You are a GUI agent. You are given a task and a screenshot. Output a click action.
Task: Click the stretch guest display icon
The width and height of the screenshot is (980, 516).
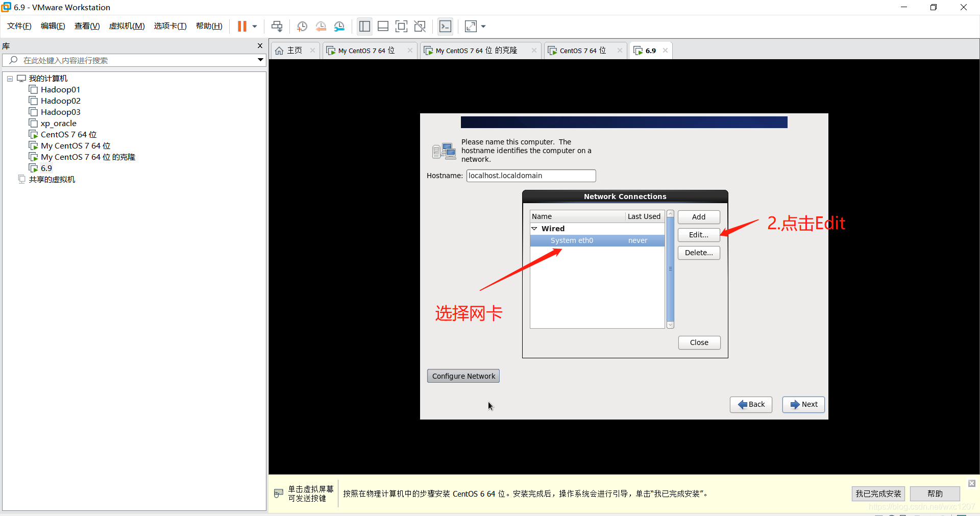pos(471,26)
